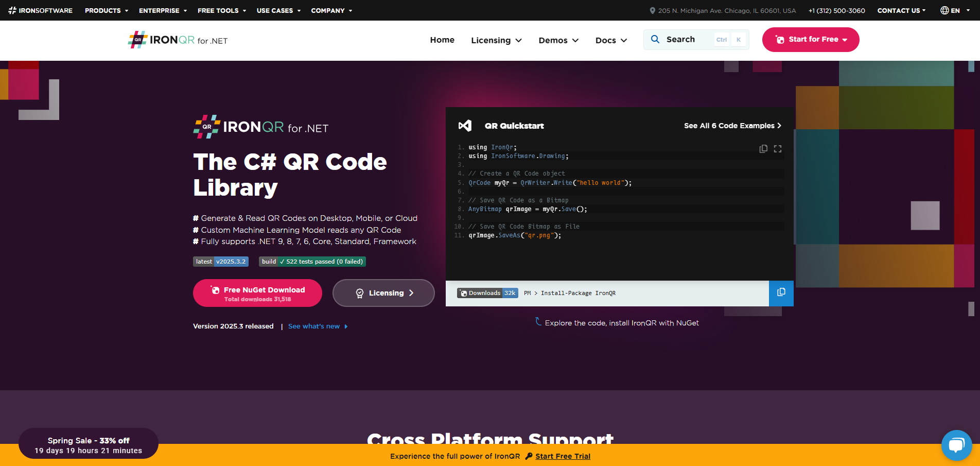This screenshot has height=466, width=980.
Task: Click the Search input field
Action: pyautogui.click(x=696, y=40)
